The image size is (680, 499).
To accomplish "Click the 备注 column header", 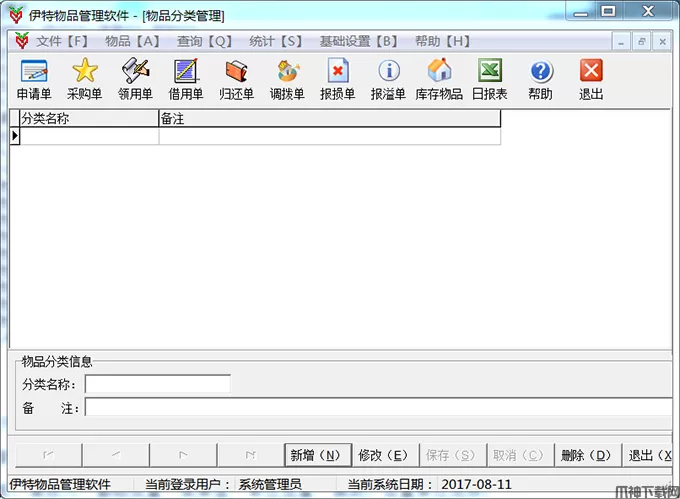I will 330,118.
